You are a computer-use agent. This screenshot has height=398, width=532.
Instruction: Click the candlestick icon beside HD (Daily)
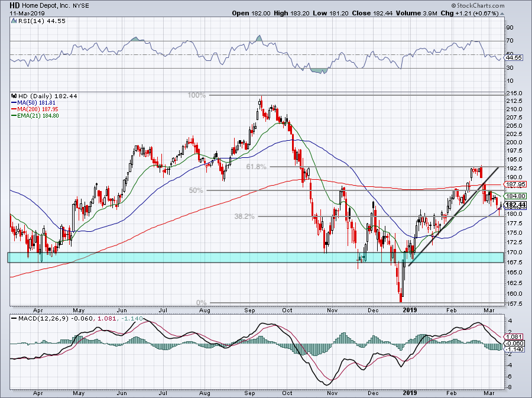coord(14,96)
